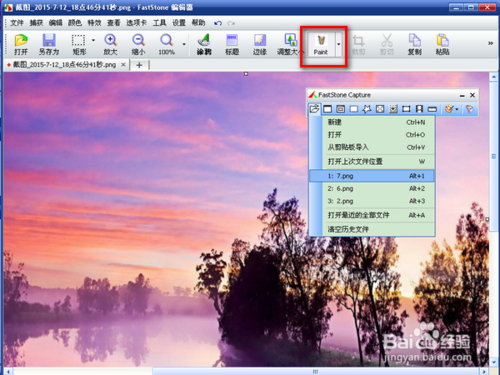
Task: Open the 编辑 (Edit) menu
Action: 55,23
